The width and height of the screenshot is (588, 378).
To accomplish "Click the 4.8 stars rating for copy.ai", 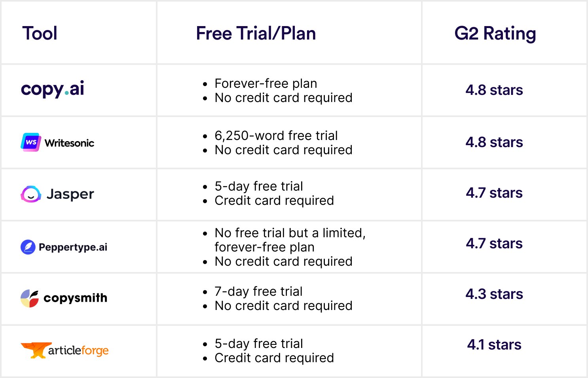I will tap(494, 90).
